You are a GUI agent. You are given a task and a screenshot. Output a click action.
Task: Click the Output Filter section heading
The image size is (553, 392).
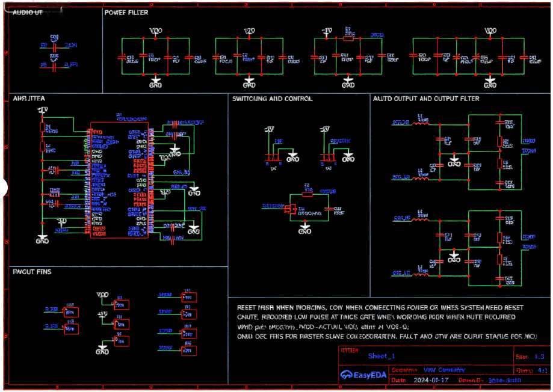(x=425, y=99)
